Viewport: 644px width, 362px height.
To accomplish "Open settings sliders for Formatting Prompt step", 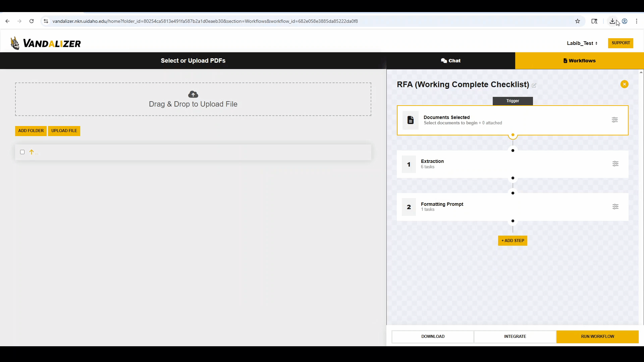I will pyautogui.click(x=615, y=206).
